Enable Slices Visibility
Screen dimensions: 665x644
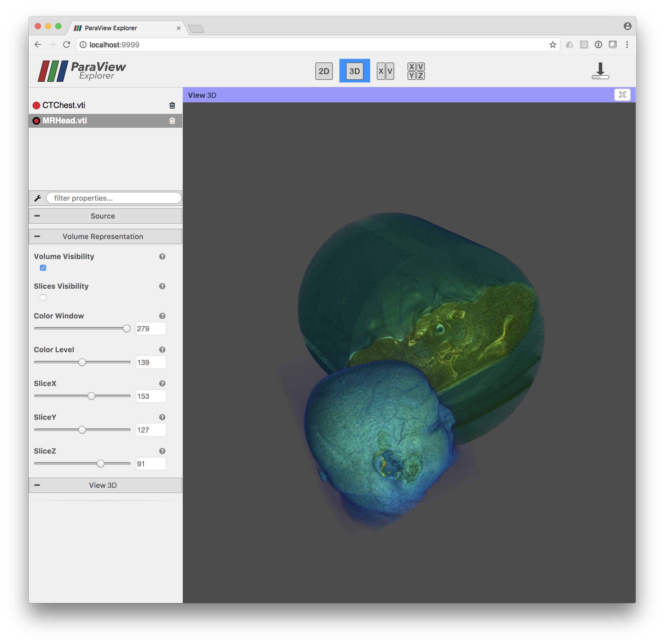pyautogui.click(x=43, y=297)
